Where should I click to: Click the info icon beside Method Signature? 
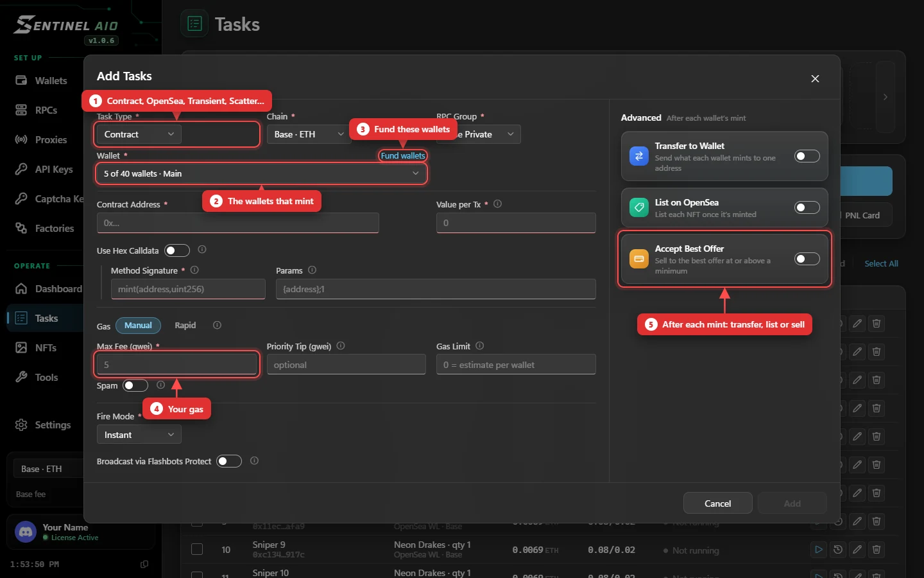pyautogui.click(x=194, y=270)
